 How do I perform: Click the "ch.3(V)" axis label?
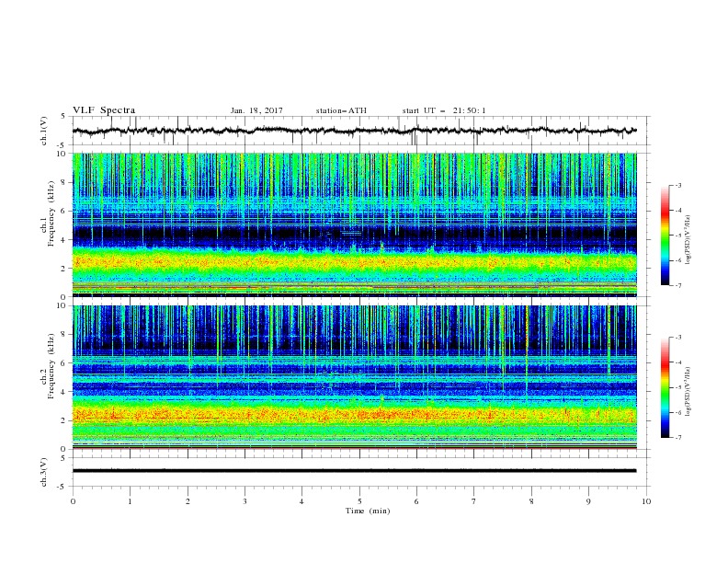[44, 472]
